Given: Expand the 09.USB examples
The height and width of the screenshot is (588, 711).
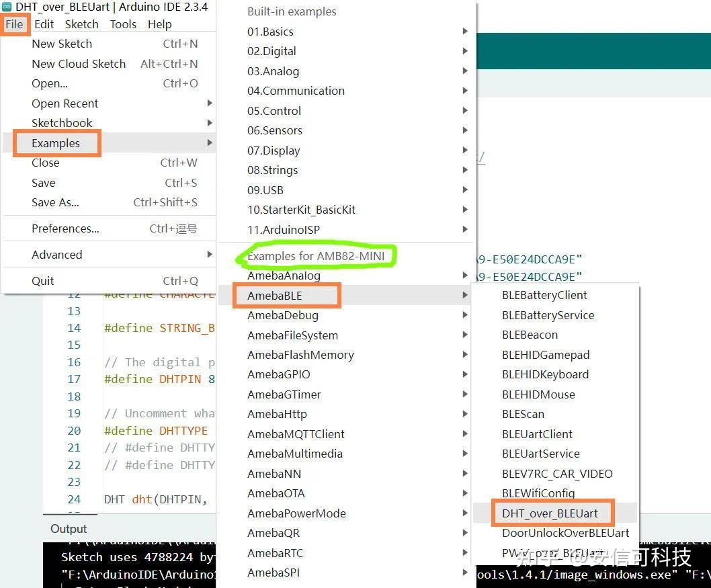Looking at the screenshot, I should [x=347, y=190].
